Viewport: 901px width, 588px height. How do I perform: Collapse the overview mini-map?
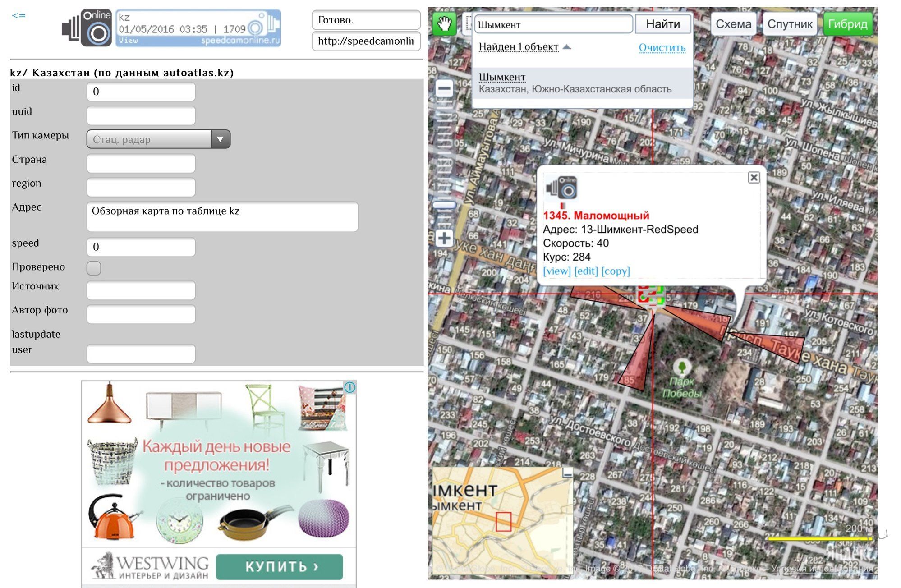567,473
